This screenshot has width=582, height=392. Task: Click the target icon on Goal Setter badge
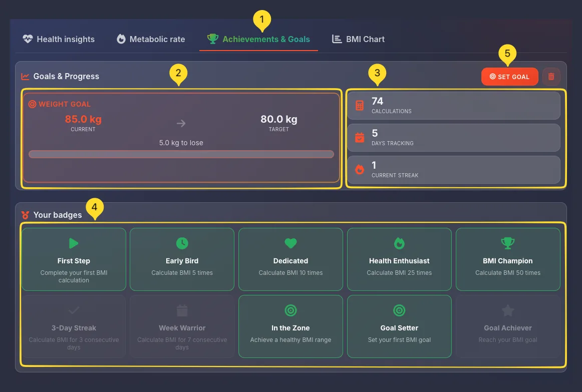point(399,310)
